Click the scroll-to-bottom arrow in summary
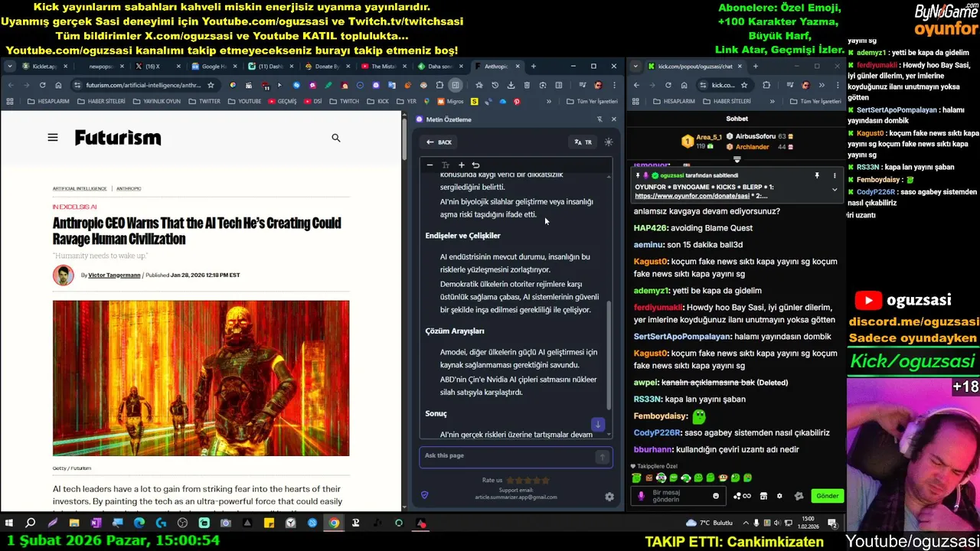The image size is (980, 551). [598, 424]
